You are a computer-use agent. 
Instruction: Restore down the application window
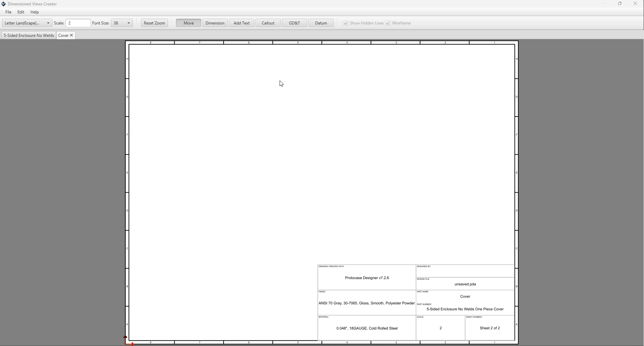pyautogui.click(x=620, y=4)
